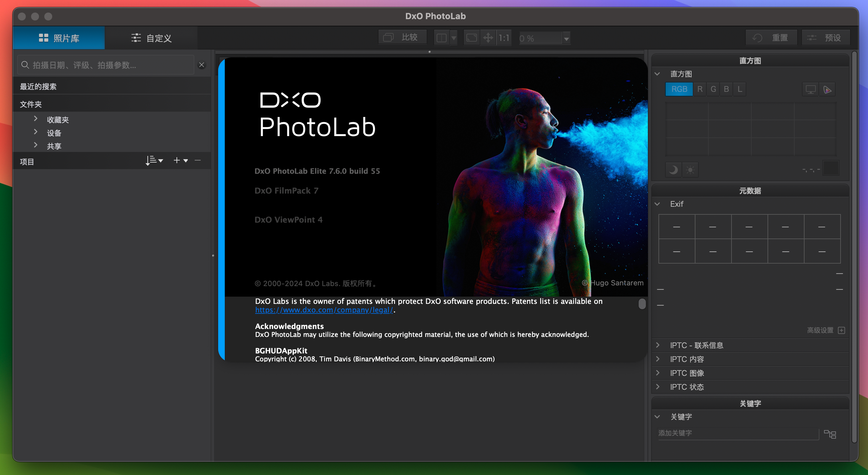Click the DxO PhotoLab Elite 7.6.0 version text

317,171
